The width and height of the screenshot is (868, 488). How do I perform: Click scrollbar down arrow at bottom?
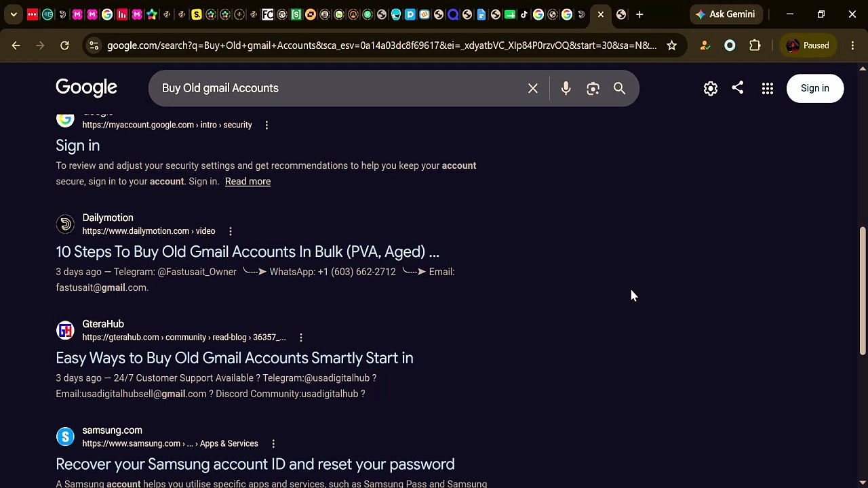(x=863, y=483)
